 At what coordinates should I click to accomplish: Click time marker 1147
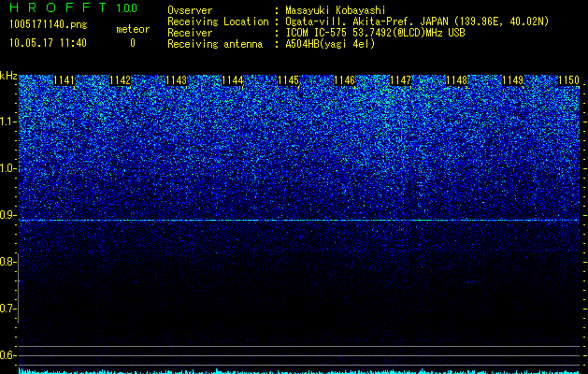[x=400, y=80]
